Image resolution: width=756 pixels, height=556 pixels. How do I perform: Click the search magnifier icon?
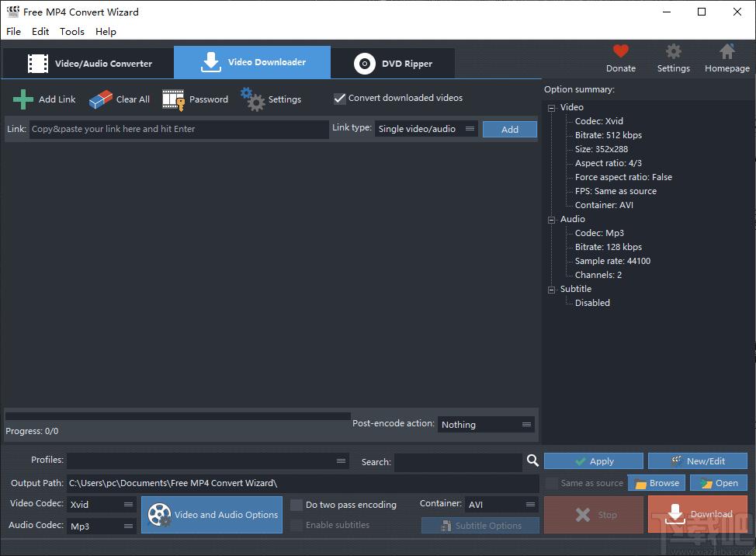pos(532,460)
